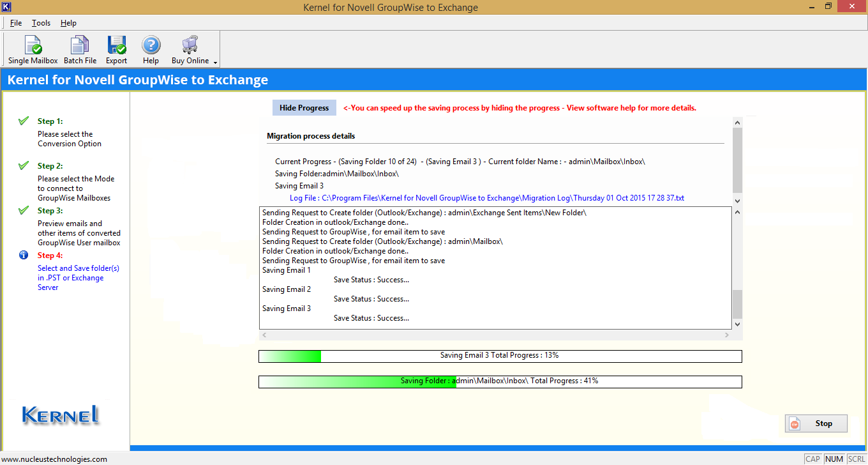
Task: Click 'Saving Email 1' log line
Action: [x=287, y=270]
